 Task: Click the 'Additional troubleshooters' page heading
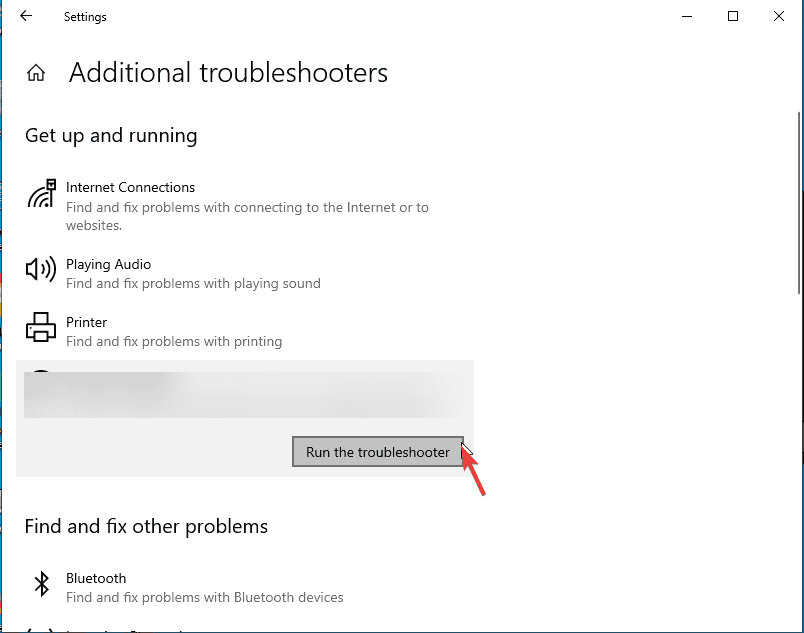click(228, 73)
